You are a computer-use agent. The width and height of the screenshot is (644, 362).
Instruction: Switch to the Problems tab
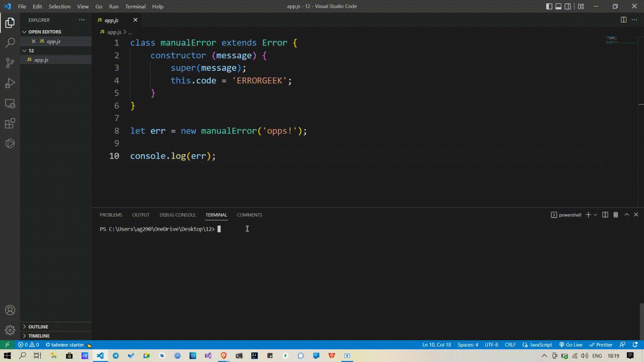pos(111,215)
